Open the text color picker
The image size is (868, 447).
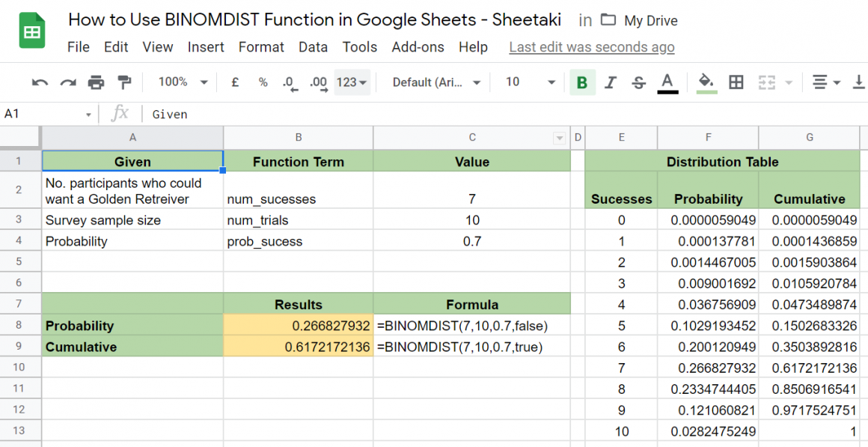pyautogui.click(x=667, y=82)
